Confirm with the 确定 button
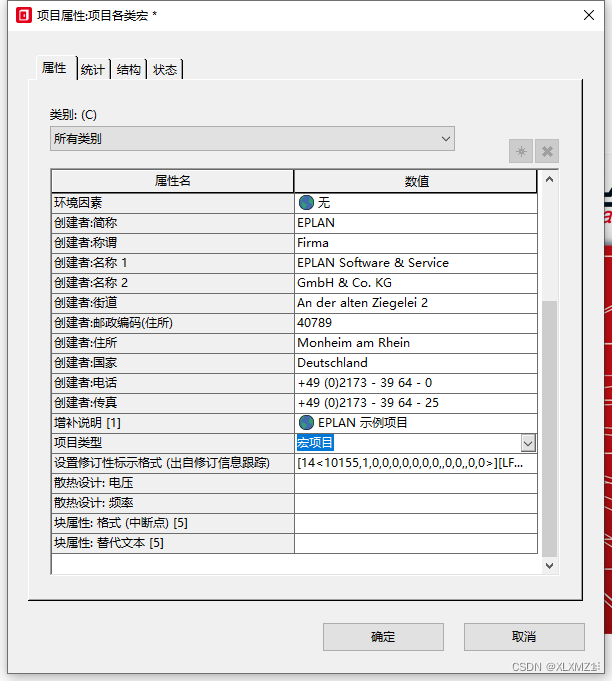 click(x=383, y=637)
